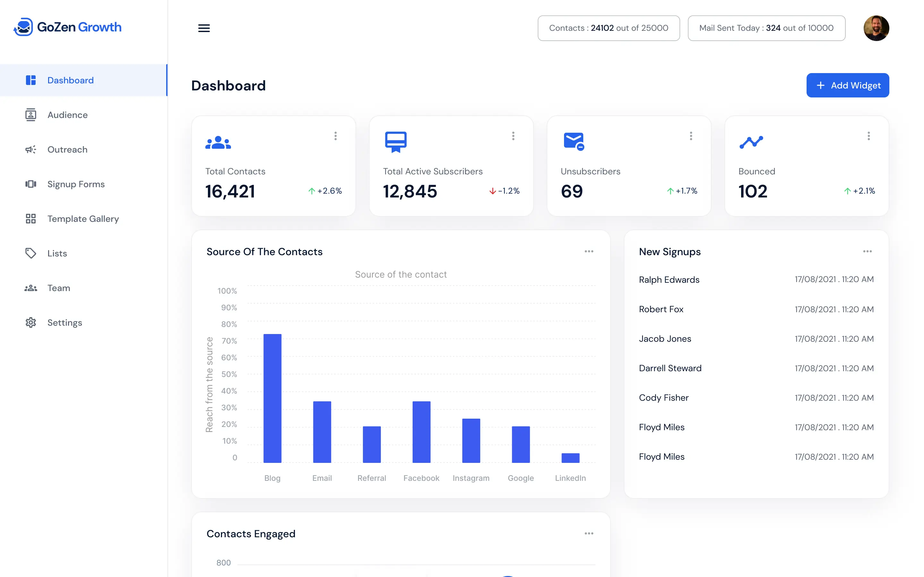The height and width of the screenshot is (577, 924).
Task: Select the Team people icon
Action: click(30, 288)
